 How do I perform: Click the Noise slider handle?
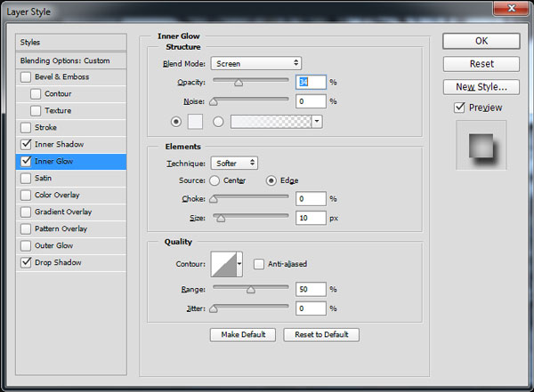tap(214, 101)
